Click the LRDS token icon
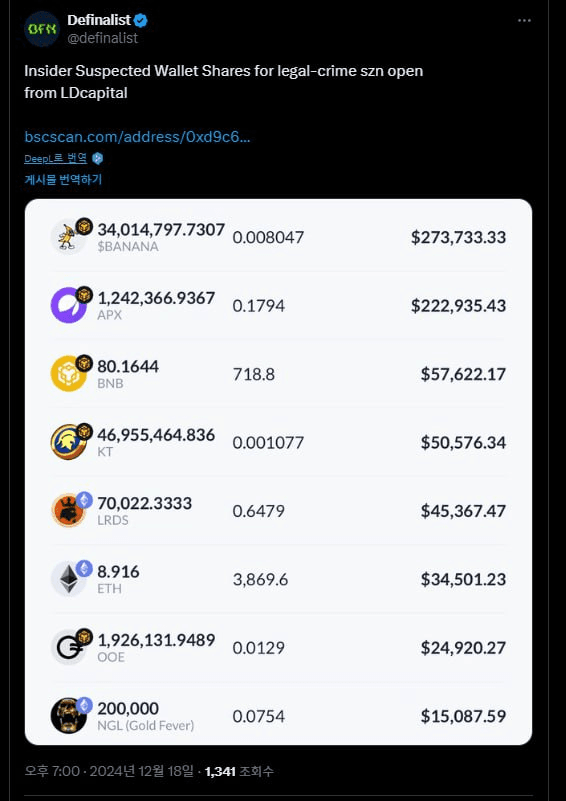The image size is (566, 801). pyautogui.click(x=68, y=510)
